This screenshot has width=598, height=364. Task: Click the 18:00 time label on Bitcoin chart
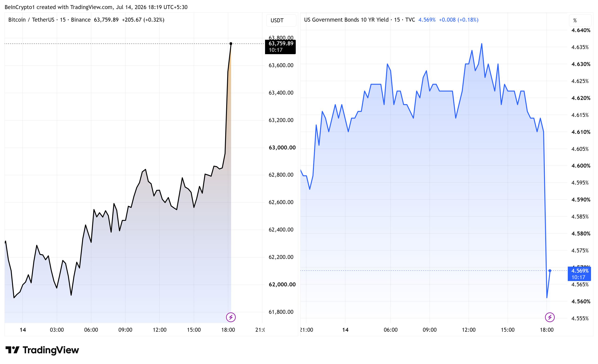point(228,330)
